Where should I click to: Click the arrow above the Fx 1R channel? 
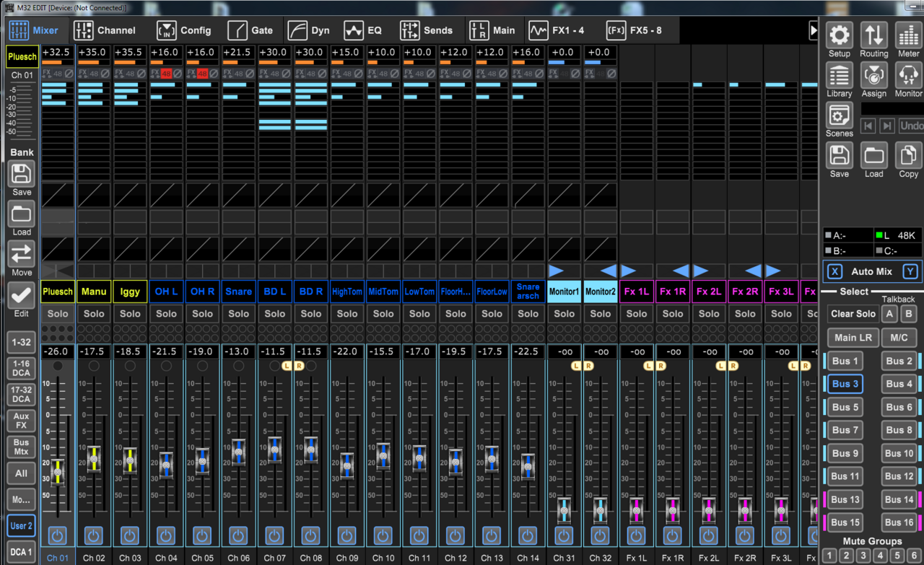pyautogui.click(x=681, y=271)
